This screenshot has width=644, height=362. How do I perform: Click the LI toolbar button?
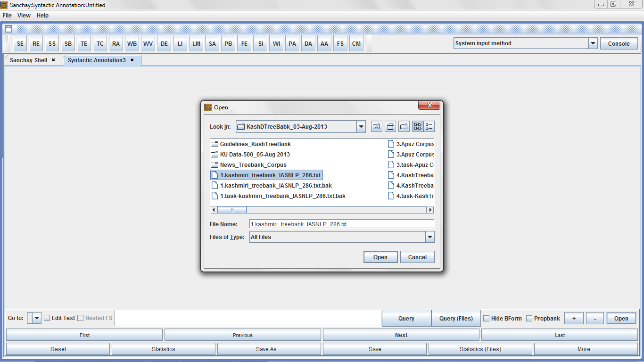[180, 44]
